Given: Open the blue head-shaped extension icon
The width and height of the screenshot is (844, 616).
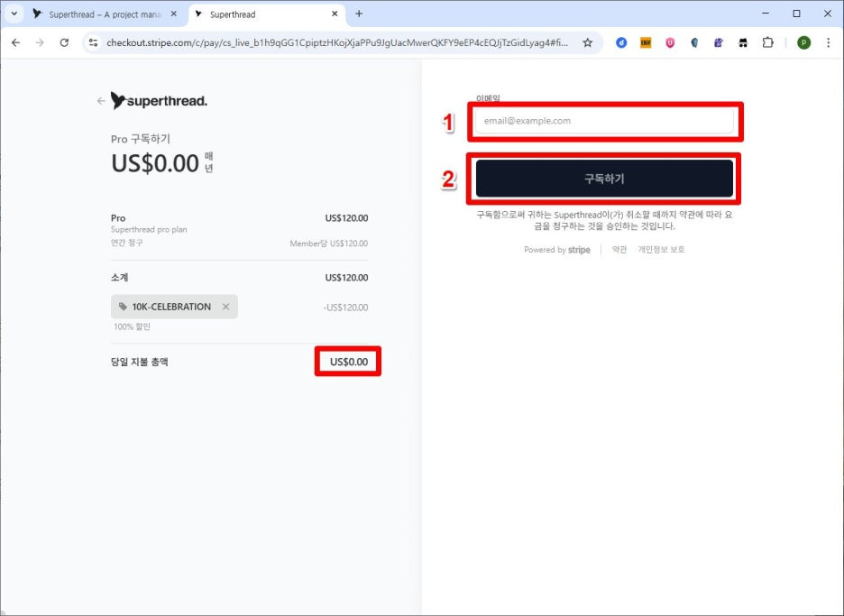Looking at the screenshot, I should [694, 42].
